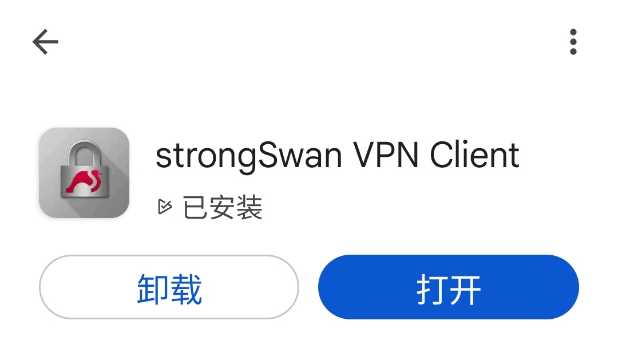Click the installed verification badge icon
The width and height of the screenshot is (618, 364).
(165, 207)
